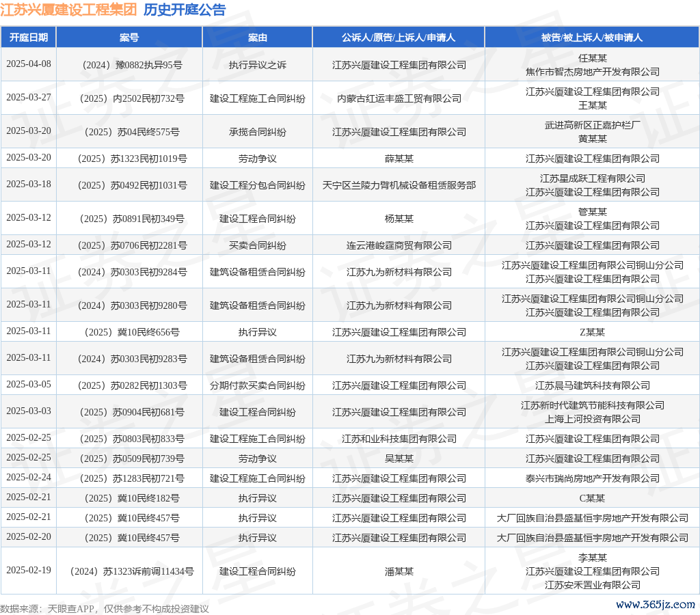
Task: Select plaintiff 连云港峻霆商贸有限公司
Action: 399,245
